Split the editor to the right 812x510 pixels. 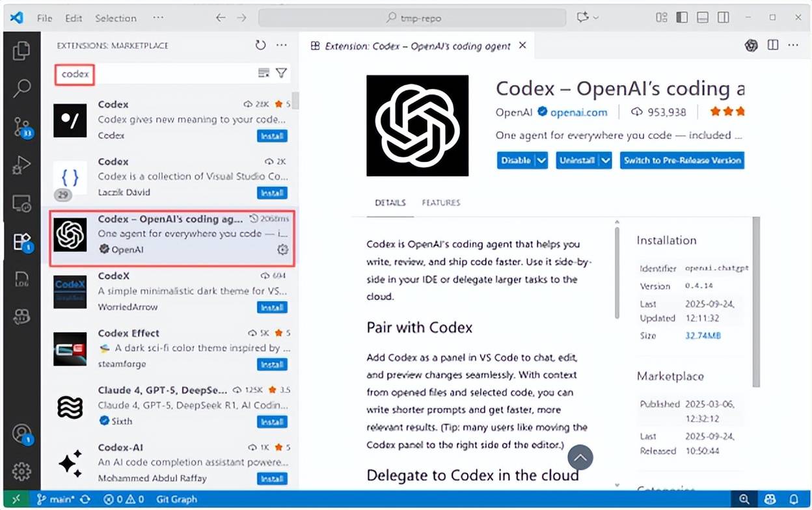pos(773,46)
